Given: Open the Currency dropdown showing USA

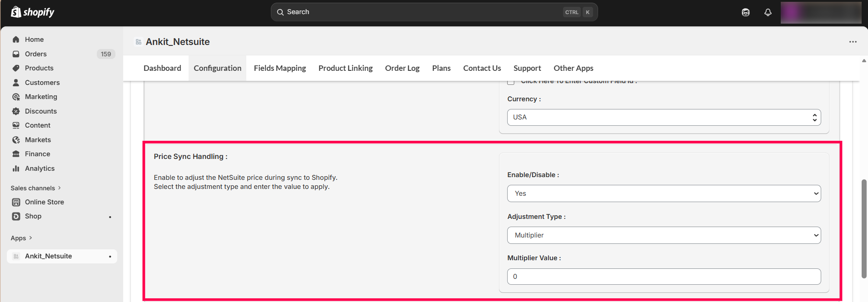Looking at the screenshot, I should (x=663, y=117).
